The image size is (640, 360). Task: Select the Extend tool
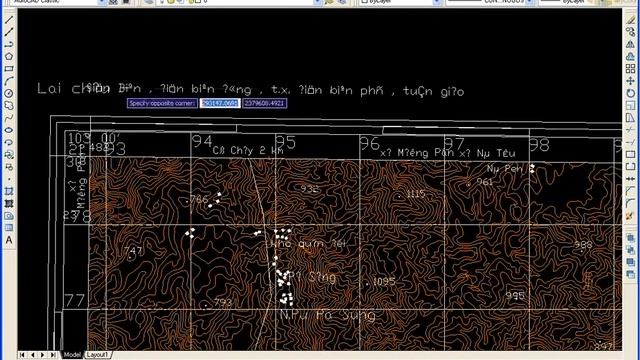[x=631, y=142]
